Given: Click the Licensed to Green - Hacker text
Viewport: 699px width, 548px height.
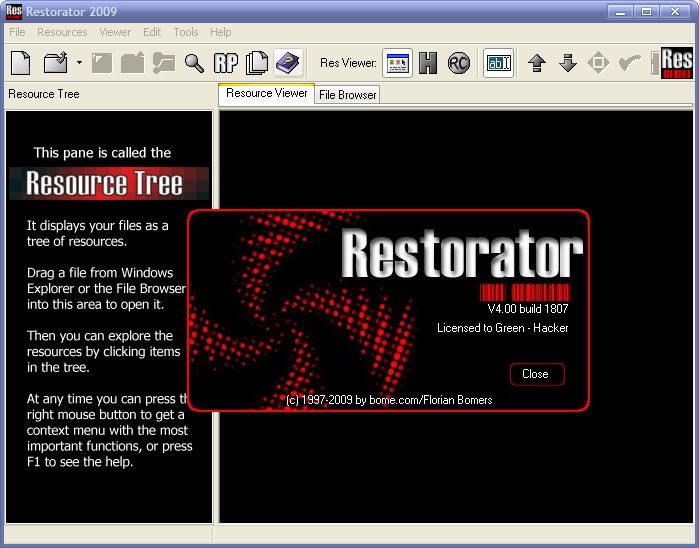Looking at the screenshot, I should tap(502, 328).
